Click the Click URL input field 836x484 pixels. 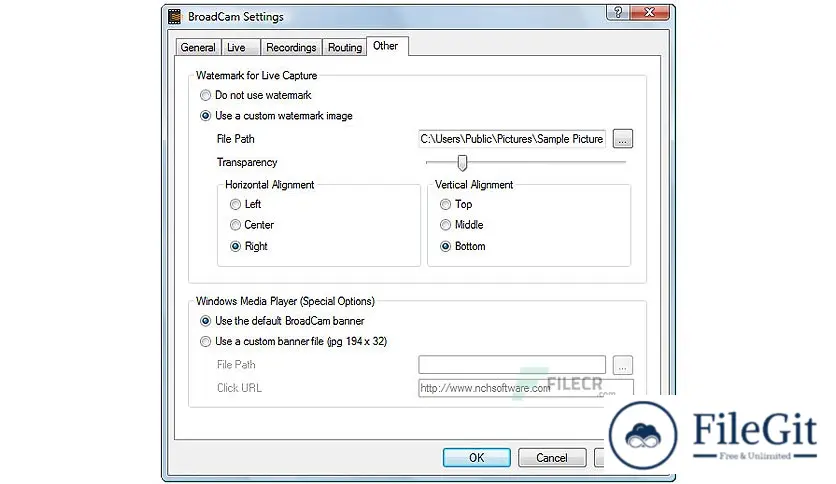[526, 388]
